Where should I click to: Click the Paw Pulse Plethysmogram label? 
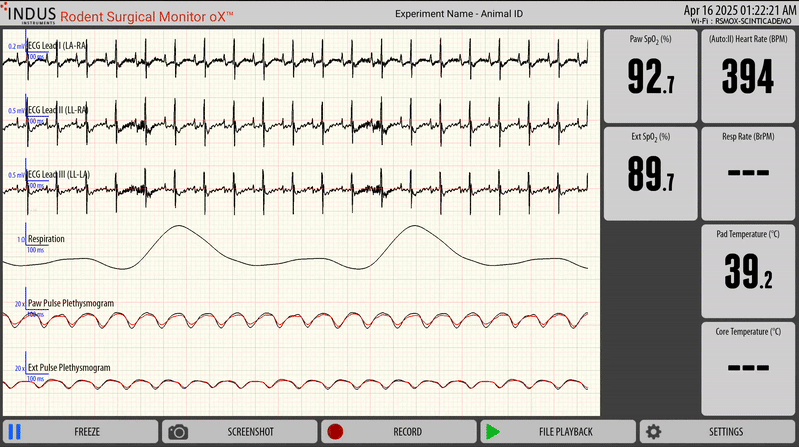[x=71, y=303]
